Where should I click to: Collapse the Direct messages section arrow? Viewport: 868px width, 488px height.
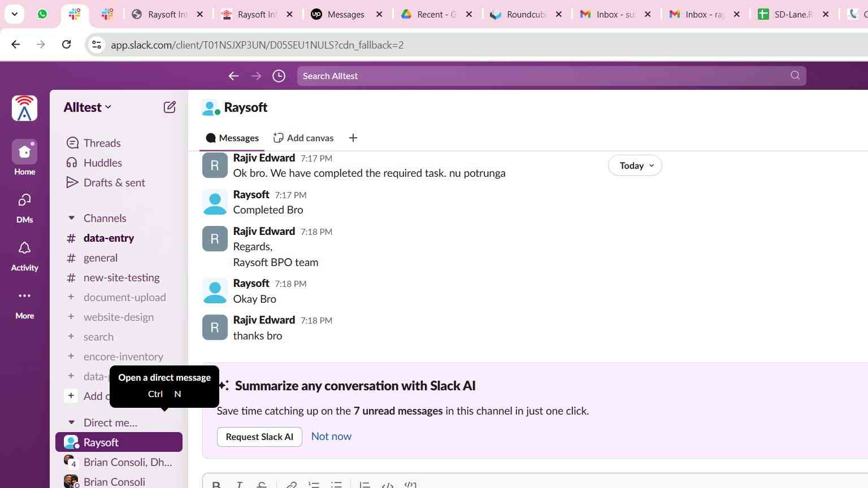click(71, 422)
